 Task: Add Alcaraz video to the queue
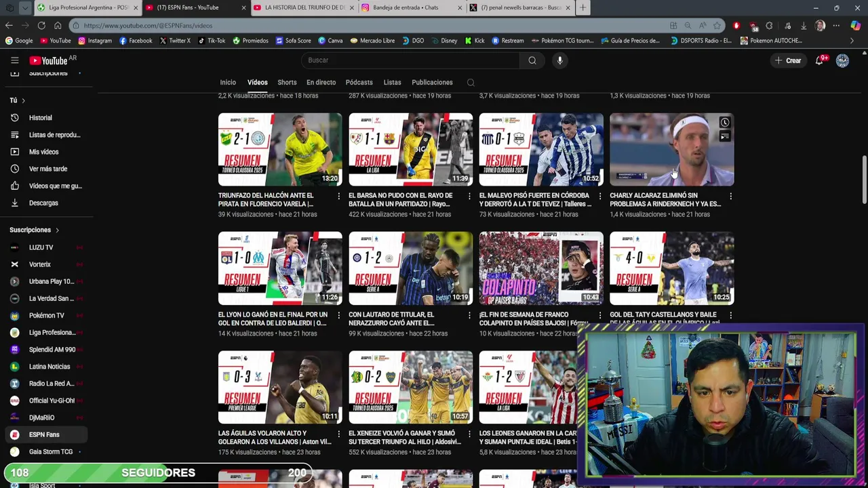coord(725,137)
